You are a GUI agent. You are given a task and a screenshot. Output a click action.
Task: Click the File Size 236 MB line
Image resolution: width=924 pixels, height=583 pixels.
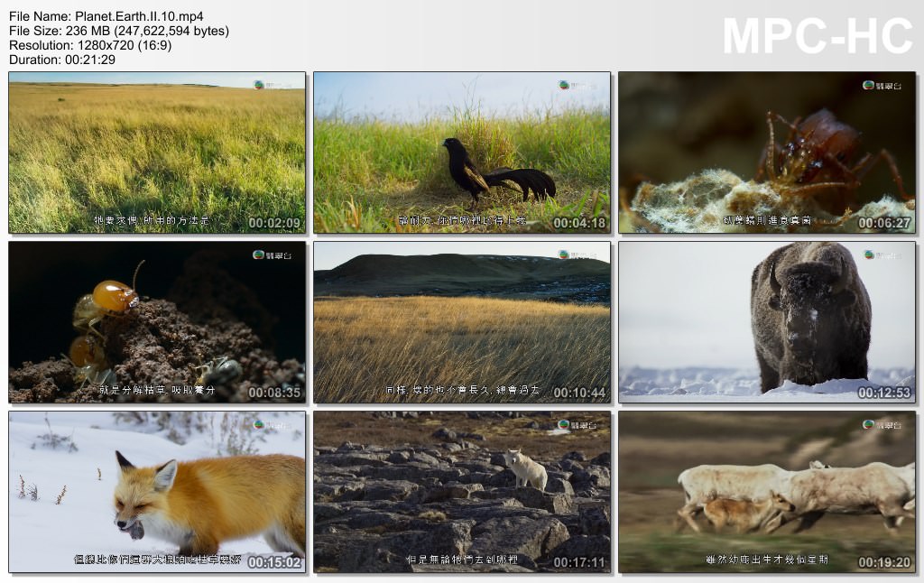119,31
